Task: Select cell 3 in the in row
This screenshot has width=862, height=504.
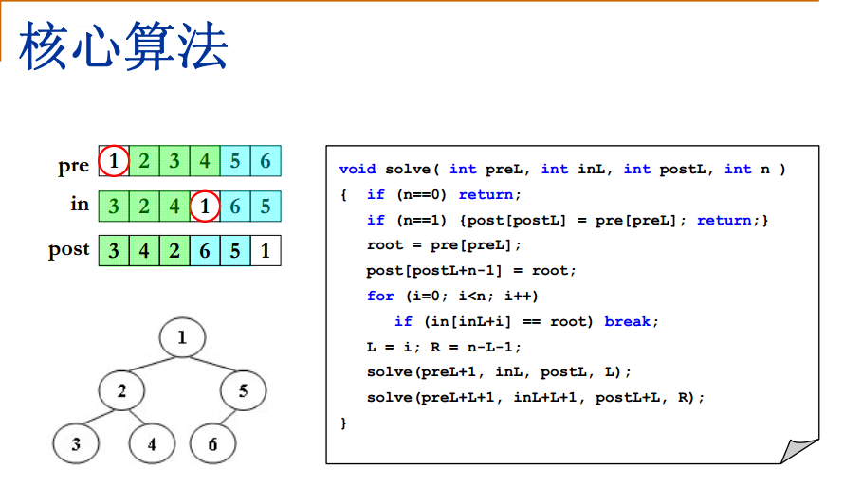Action: click(x=114, y=207)
